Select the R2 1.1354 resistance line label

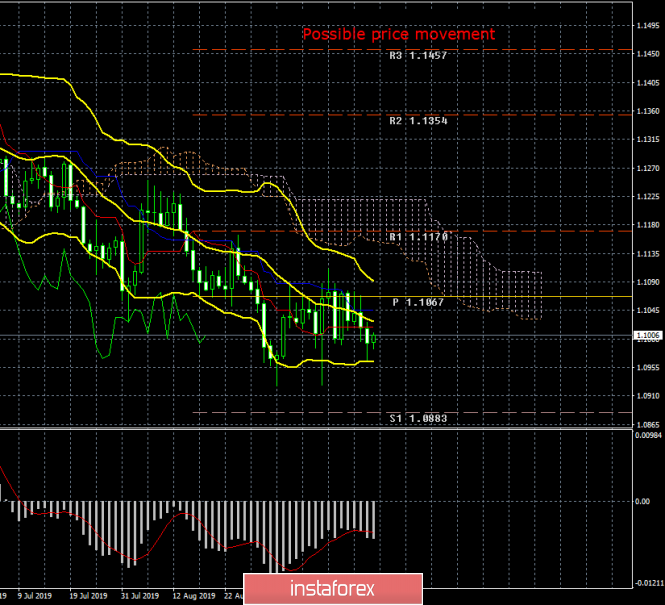(418, 120)
